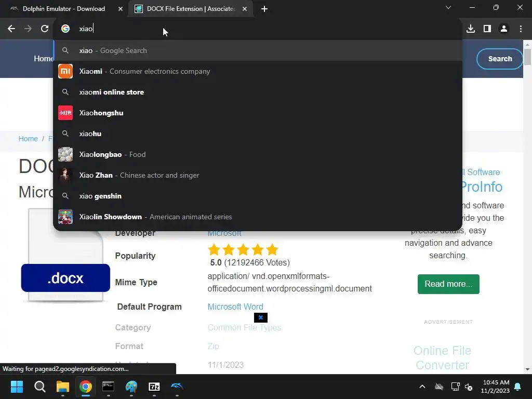This screenshot has width=532, height=399.
Task: Open File Explorer from taskbar
Action: point(63,387)
